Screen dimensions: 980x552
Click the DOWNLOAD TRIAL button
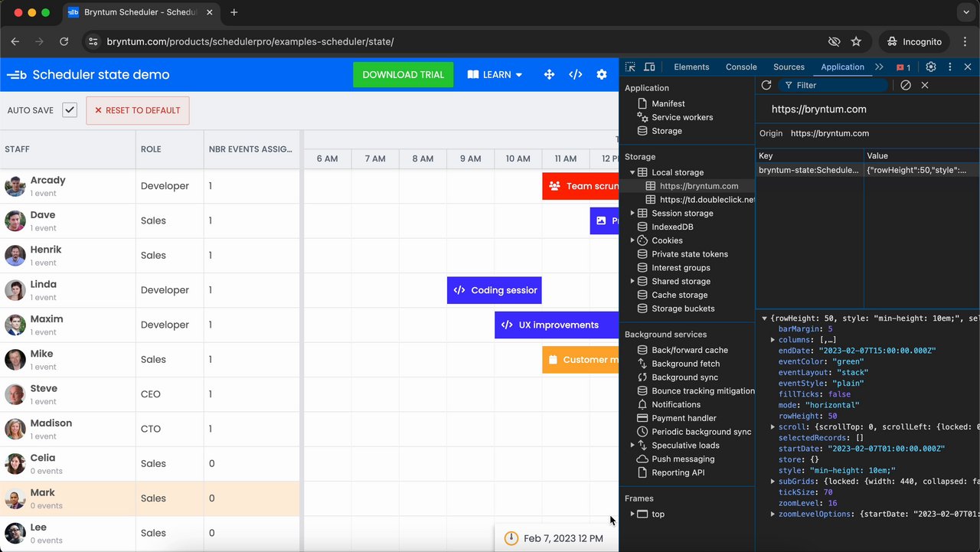403,75
